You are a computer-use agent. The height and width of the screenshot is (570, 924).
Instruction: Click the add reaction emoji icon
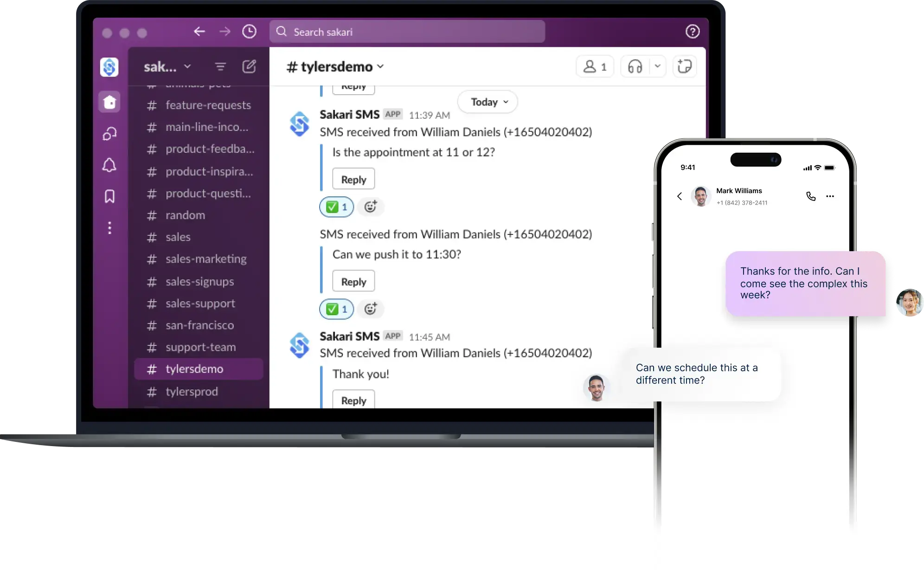pyautogui.click(x=370, y=207)
